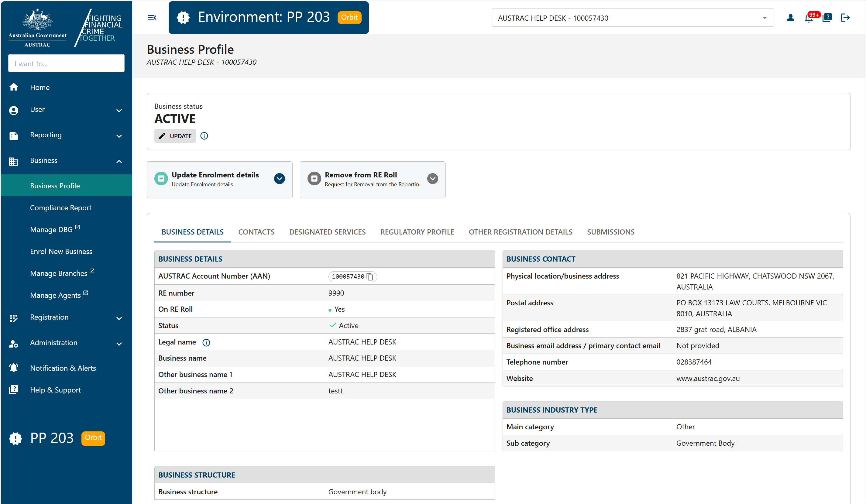Image resolution: width=866 pixels, height=504 pixels.
Task: Expand Update Enrolment details card
Action: 279,179
